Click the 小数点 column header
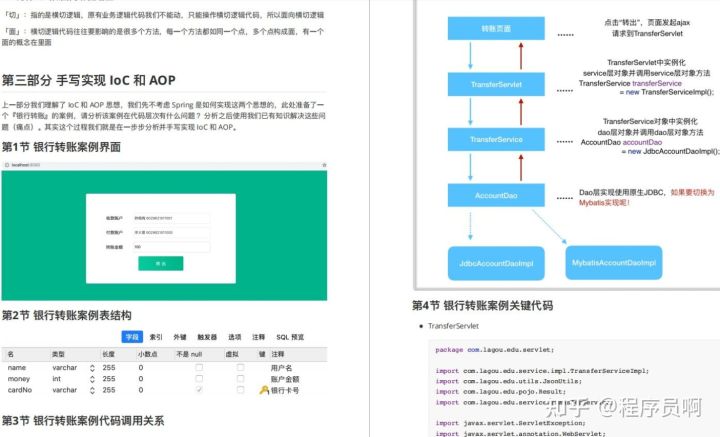The image size is (720, 437). pyautogui.click(x=148, y=354)
